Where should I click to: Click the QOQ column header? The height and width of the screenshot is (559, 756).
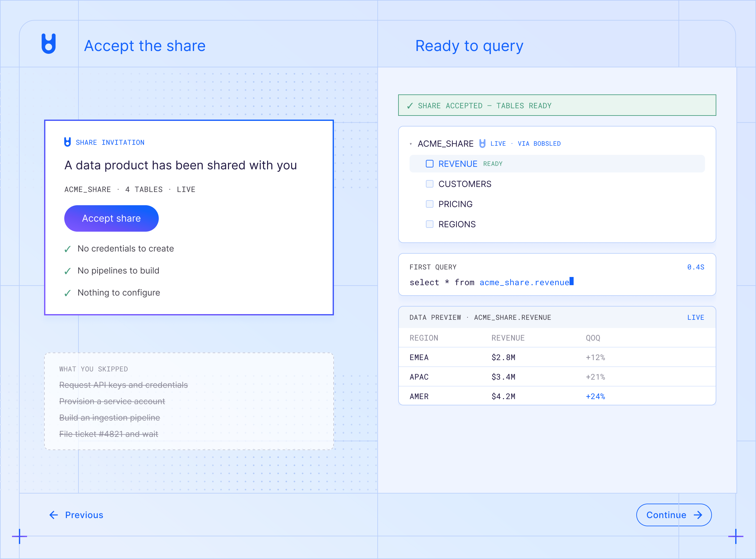[x=593, y=338]
